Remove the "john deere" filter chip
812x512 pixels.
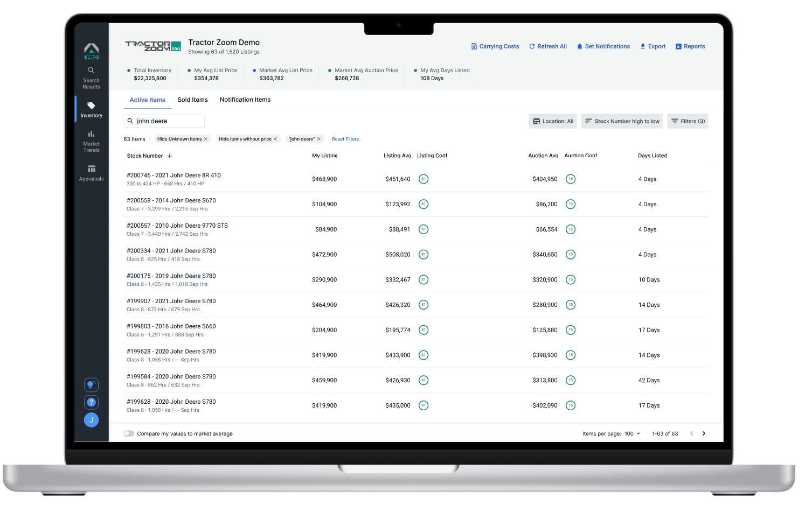(x=319, y=139)
